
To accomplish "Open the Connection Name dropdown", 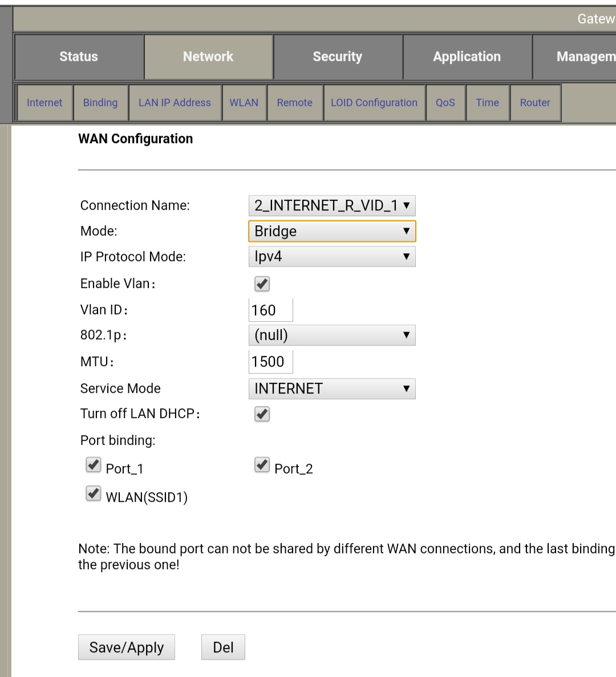I will coord(331,205).
